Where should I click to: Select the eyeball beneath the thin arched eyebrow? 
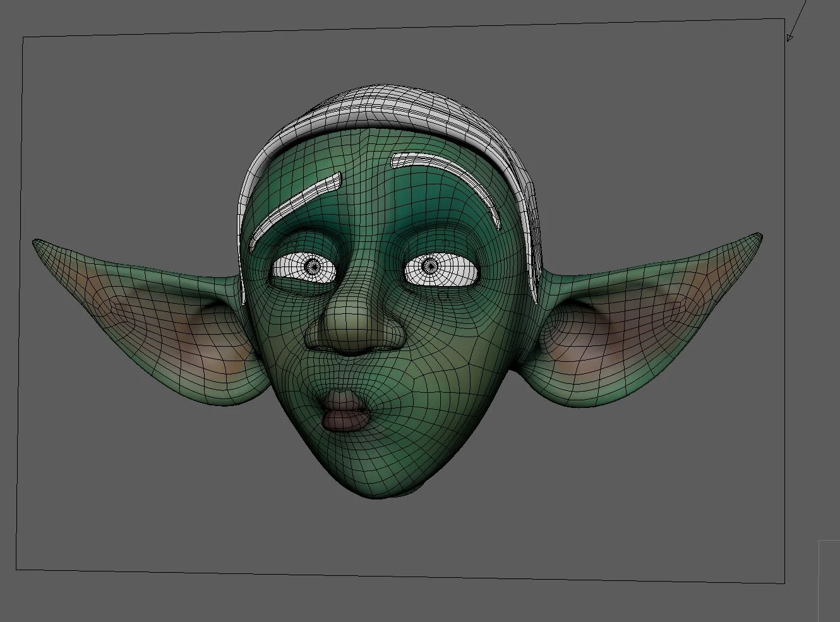click(x=441, y=269)
